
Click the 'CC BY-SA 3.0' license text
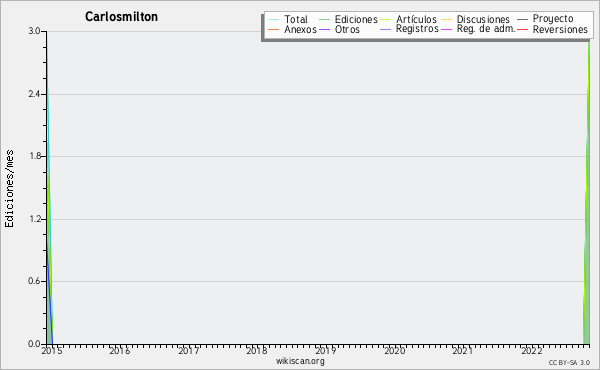[569, 362]
